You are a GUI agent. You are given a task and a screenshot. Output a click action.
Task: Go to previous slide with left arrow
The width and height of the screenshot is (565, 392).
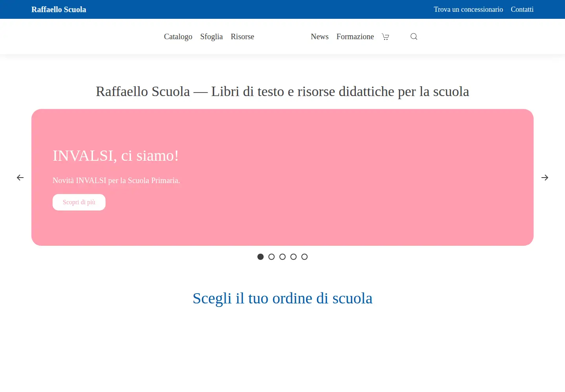click(20, 178)
